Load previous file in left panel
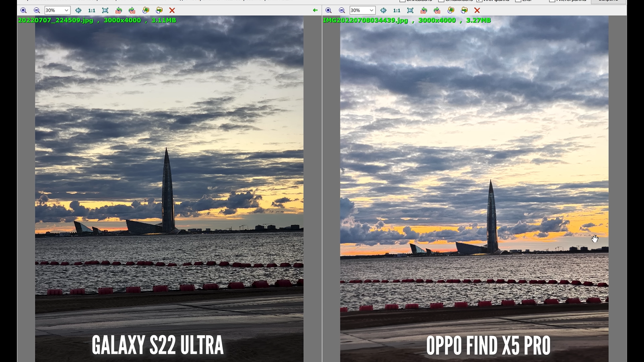Screen dimensions: 644x362 point(146,10)
